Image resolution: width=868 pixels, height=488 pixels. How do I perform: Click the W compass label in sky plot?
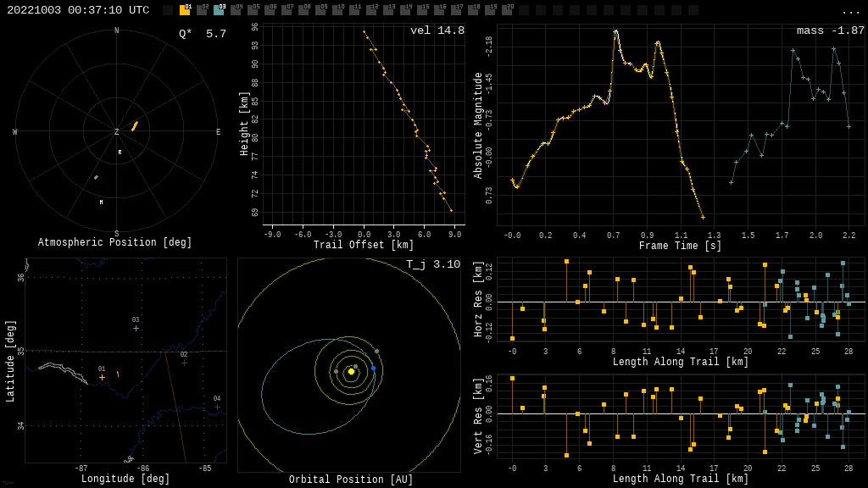point(15,131)
